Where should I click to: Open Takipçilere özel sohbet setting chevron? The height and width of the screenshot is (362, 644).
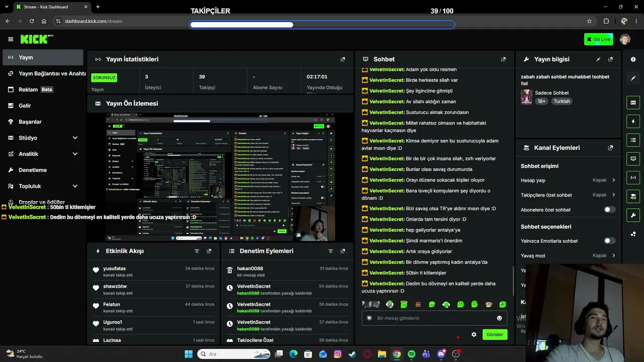pos(614,195)
